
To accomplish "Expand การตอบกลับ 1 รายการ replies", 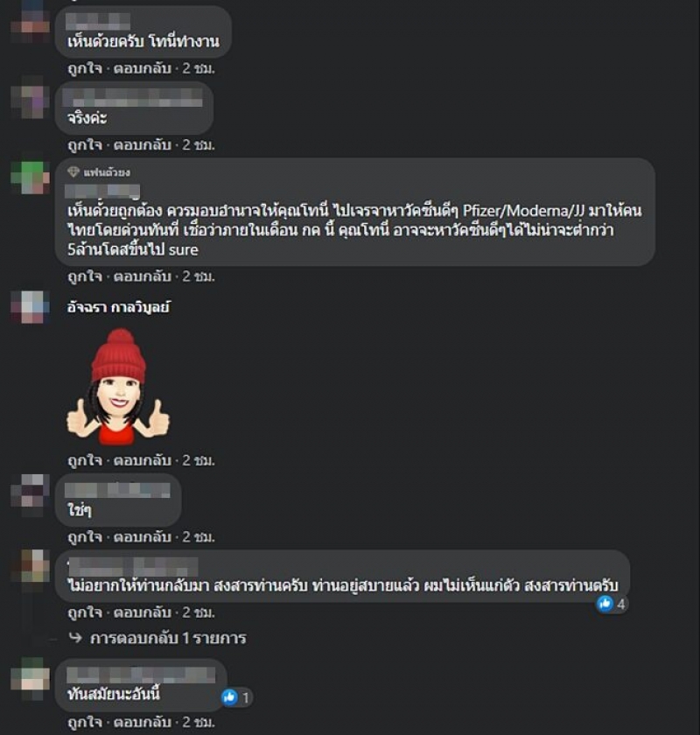I will [168, 638].
